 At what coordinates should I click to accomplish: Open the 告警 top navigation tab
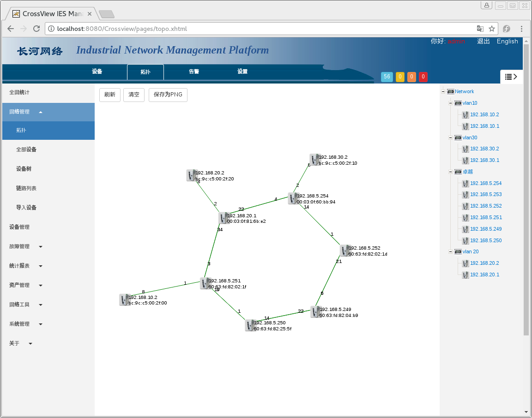click(x=194, y=72)
